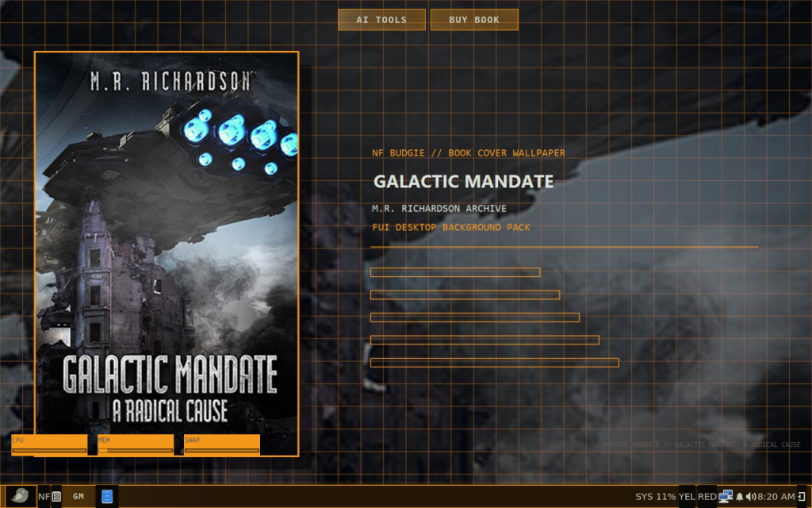Click the BUY BOOK button

point(474,20)
